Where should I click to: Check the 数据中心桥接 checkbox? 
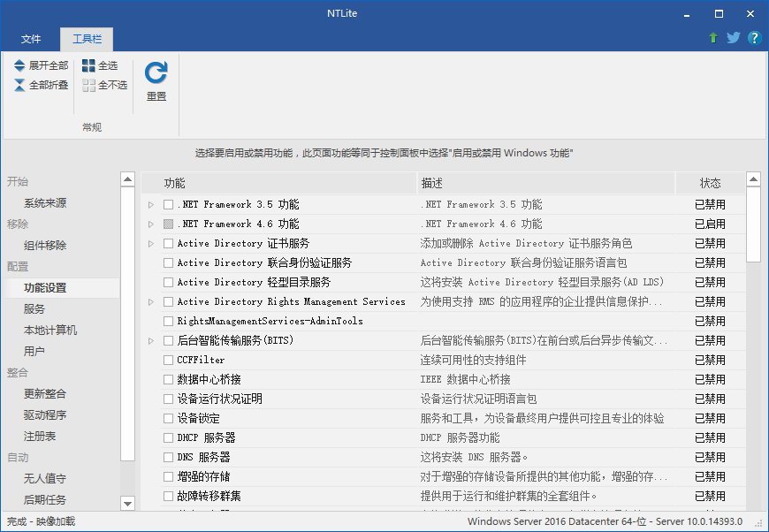tap(168, 379)
